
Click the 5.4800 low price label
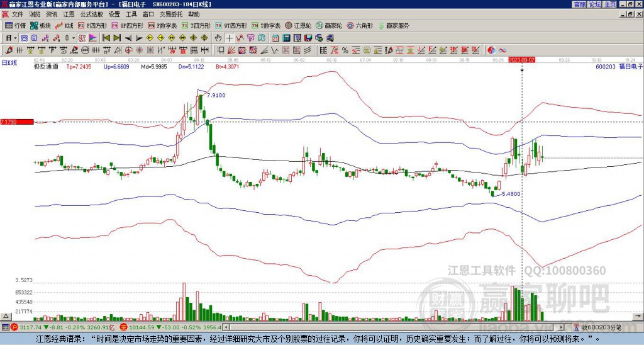pyautogui.click(x=511, y=194)
